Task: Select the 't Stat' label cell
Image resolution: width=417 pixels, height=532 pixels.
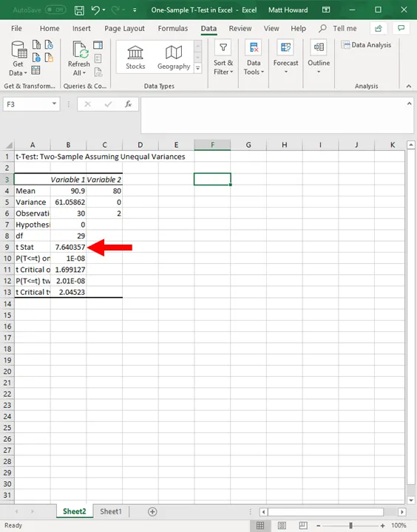Action: point(33,247)
